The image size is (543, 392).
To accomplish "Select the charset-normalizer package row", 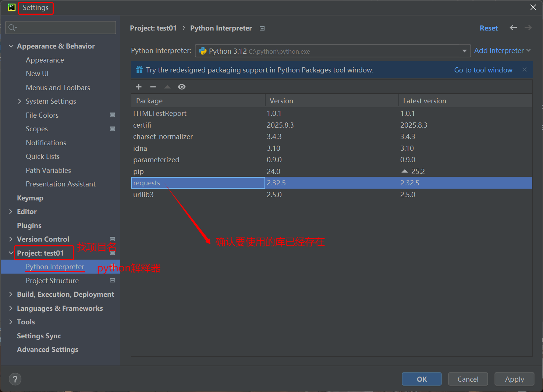I will pos(332,136).
